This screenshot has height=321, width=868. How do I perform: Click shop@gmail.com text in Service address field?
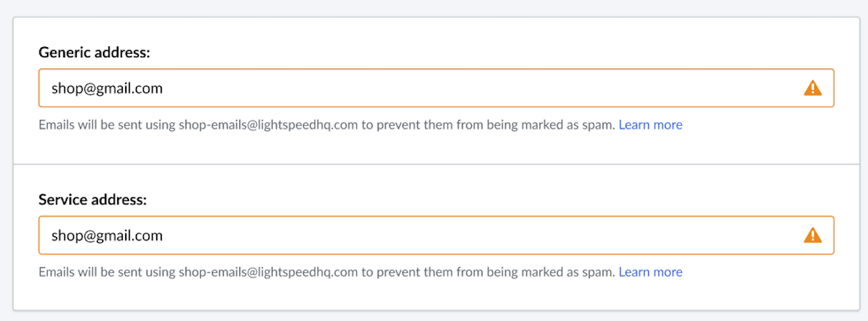tap(107, 235)
